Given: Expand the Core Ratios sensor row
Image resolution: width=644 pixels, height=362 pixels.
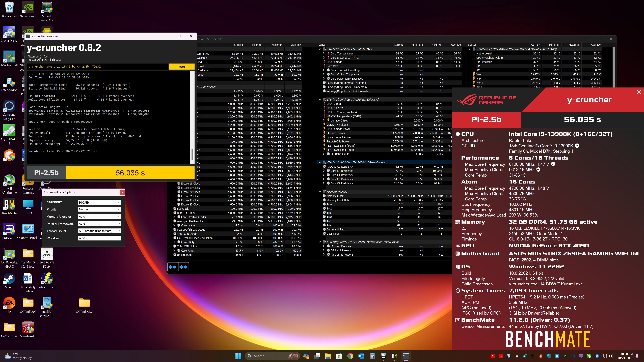Looking at the screenshot, I should coord(174,251).
